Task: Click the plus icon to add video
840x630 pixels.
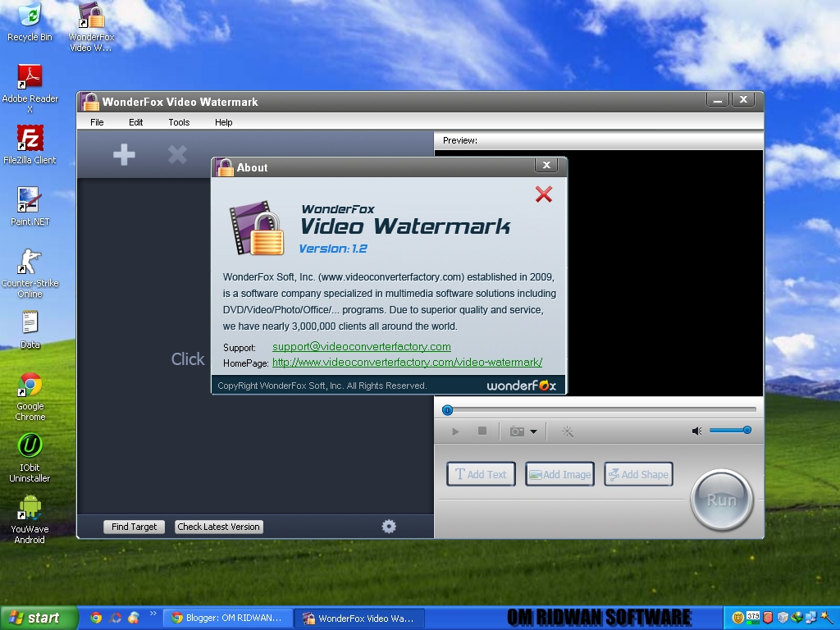Action: tap(124, 155)
